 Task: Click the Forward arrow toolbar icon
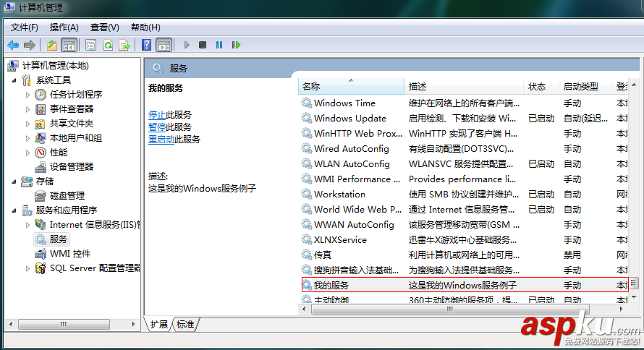[x=30, y=45]
